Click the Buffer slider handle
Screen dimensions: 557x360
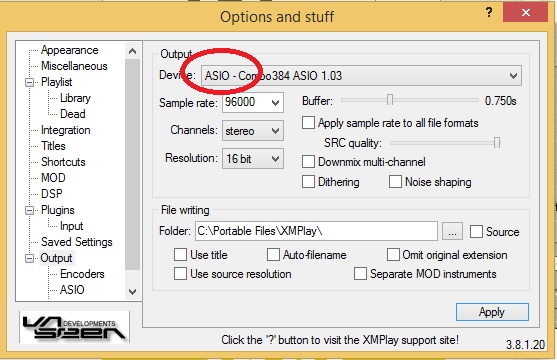point(390,100)
